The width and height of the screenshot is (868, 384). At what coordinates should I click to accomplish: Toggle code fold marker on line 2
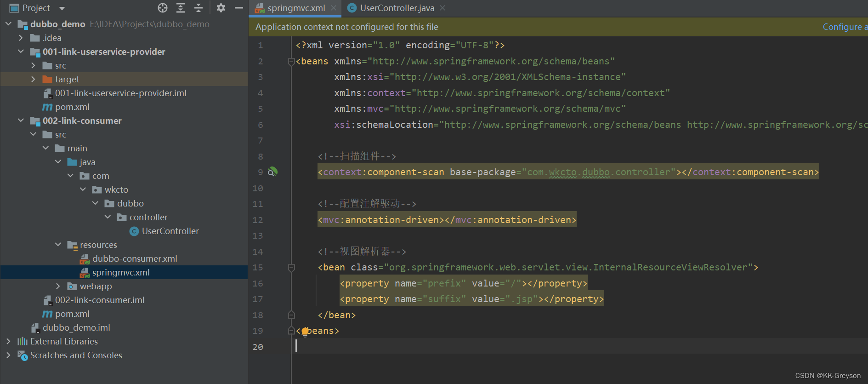[291, 62]
